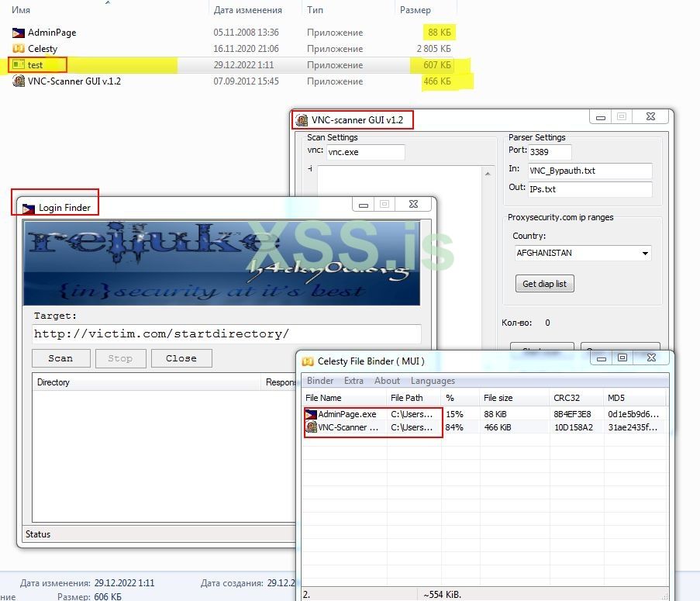Minimize the Login Finder window

click(x=364, y=205)
